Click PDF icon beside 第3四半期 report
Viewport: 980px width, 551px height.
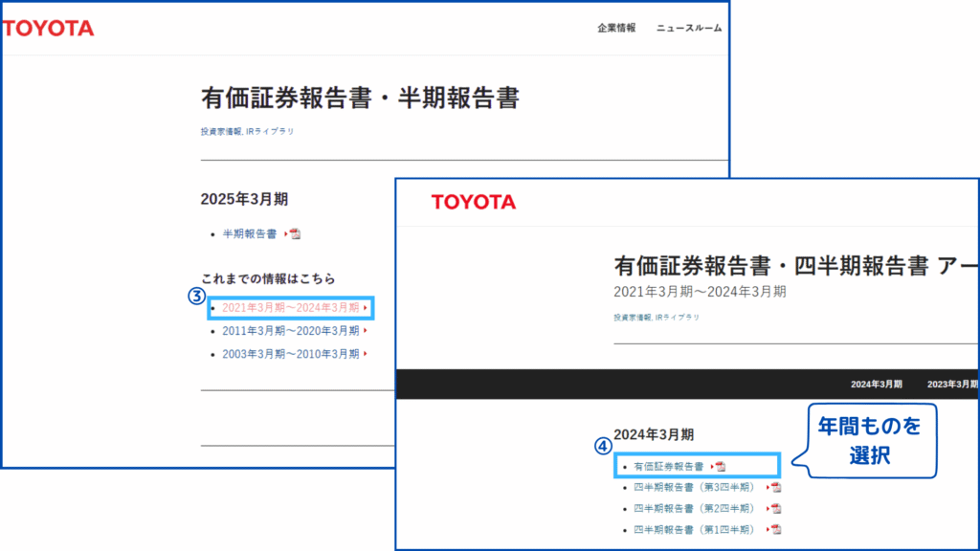[x=775, y=487]
